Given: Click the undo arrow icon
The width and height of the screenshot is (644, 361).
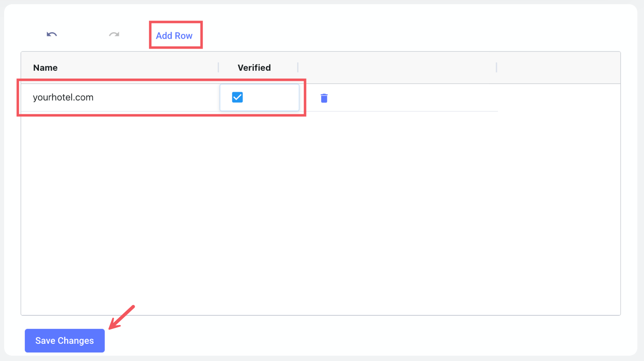Looking at the screenshot, I should (52, 35).
